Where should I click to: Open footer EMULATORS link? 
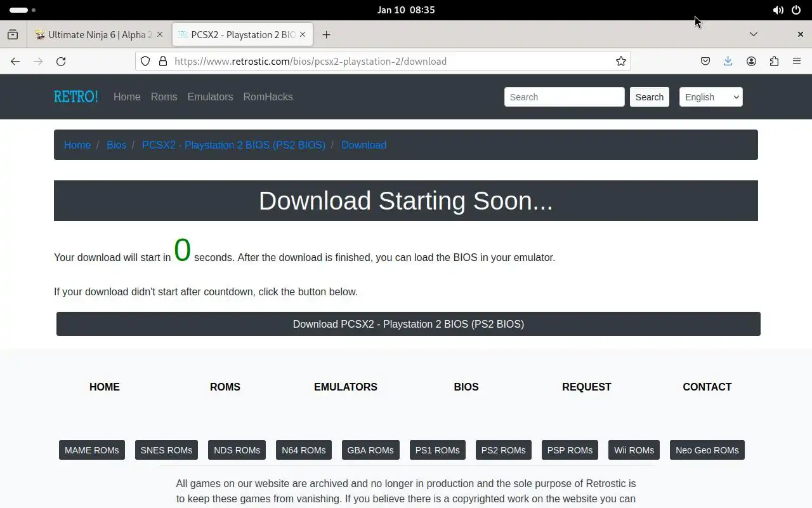click(x=346, y=387)
